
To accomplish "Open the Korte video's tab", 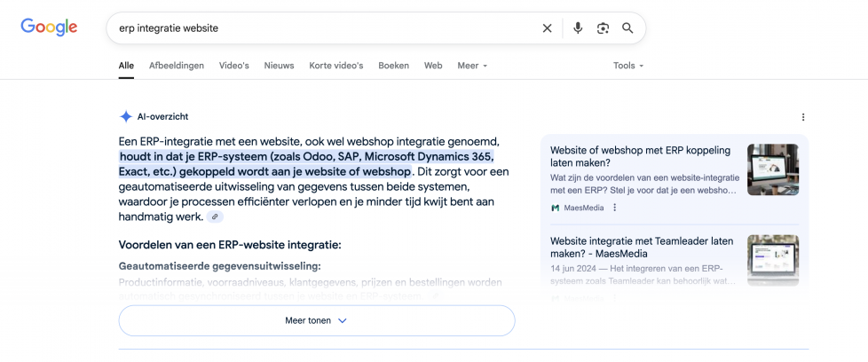I will [336, 66].
